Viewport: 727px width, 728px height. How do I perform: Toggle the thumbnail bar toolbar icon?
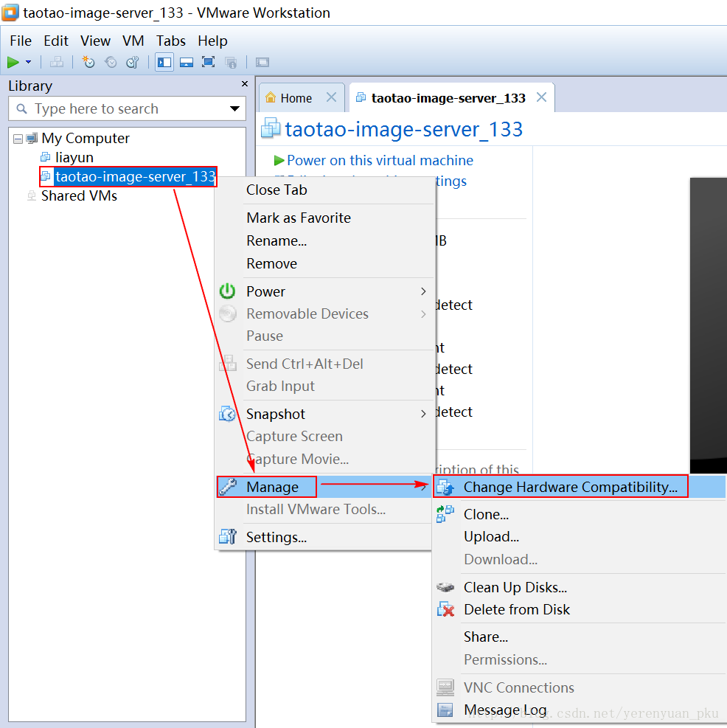187,62
